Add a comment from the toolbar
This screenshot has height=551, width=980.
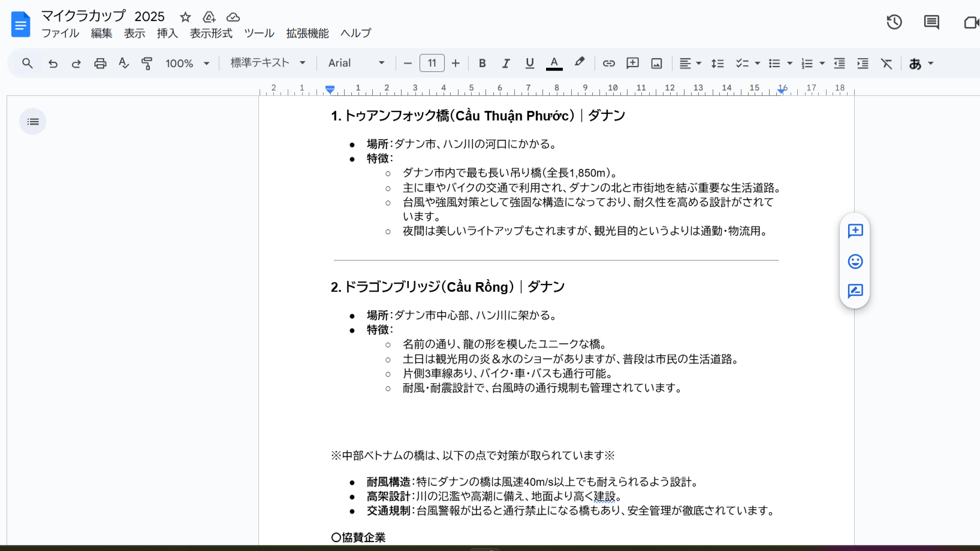632,63
